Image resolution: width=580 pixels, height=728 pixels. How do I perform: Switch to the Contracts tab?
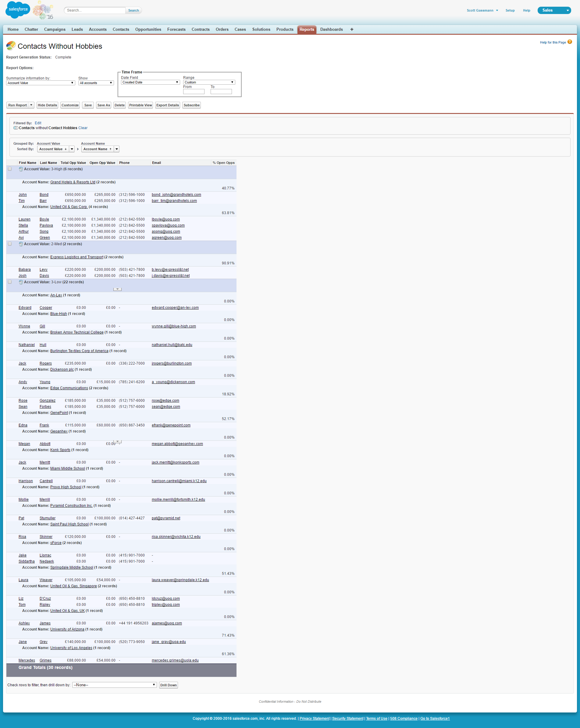tap(201, 29)
